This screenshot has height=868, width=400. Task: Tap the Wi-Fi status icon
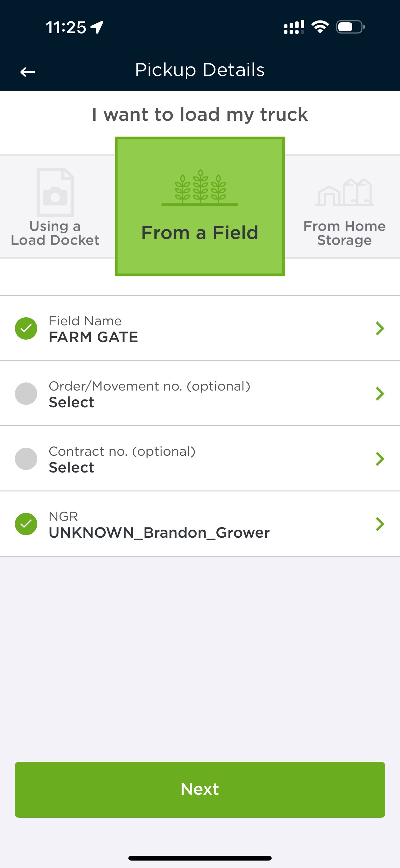[320, 27]
